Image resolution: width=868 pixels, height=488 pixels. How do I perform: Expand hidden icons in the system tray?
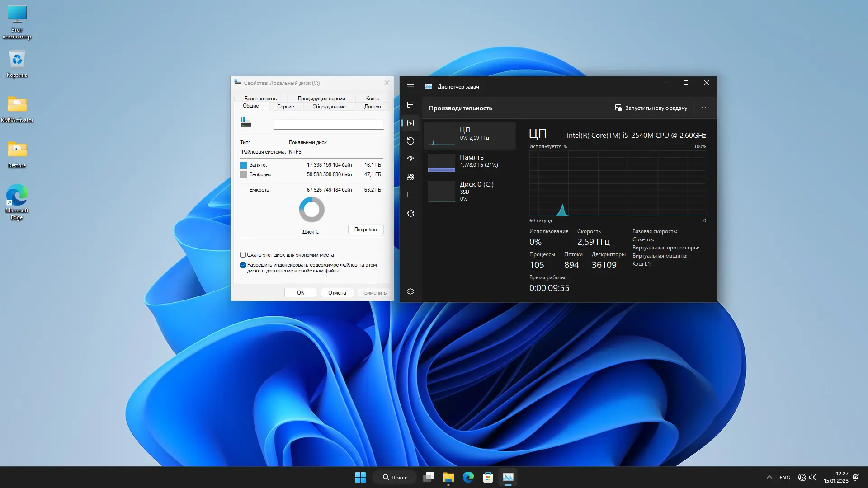[x=769, y=477]
